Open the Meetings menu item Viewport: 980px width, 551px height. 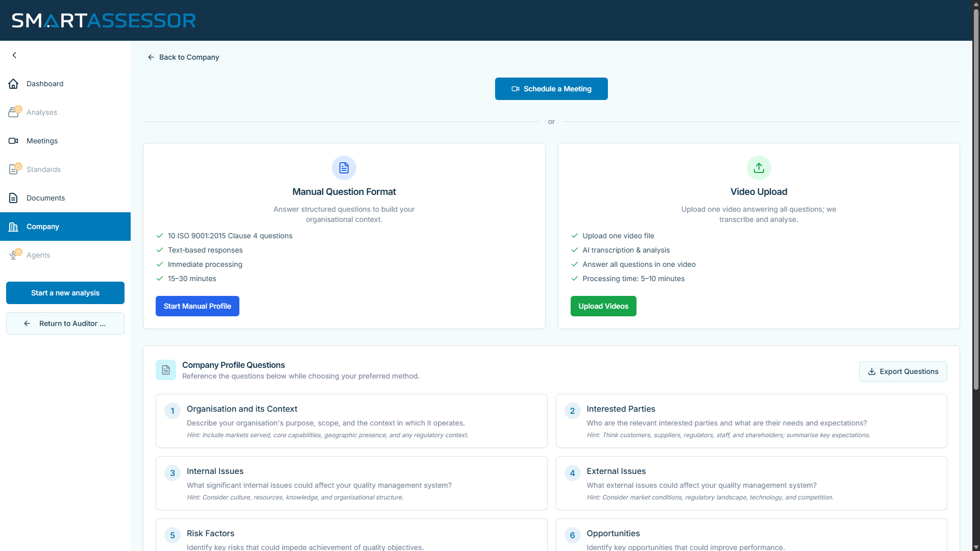tap(42, 141)
